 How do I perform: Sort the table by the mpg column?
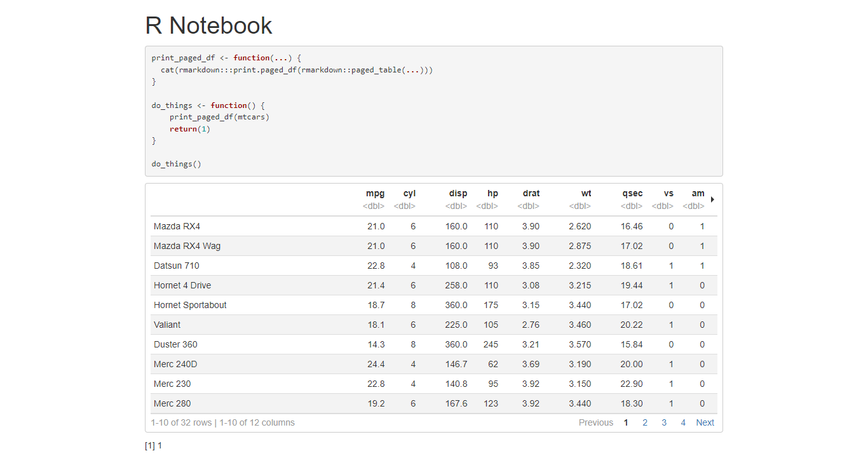coord(375,193)
